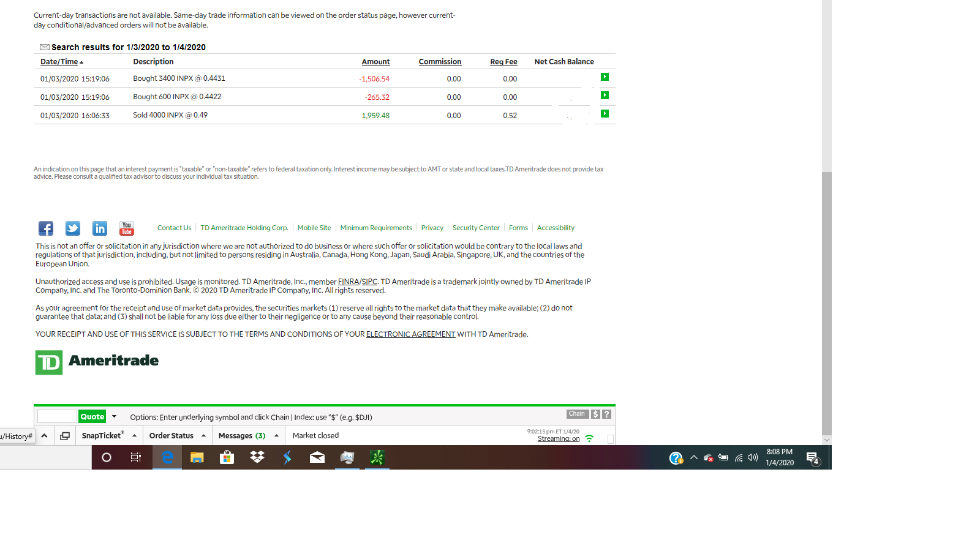Open Task View on the taskbar

(x=136, y=457)
